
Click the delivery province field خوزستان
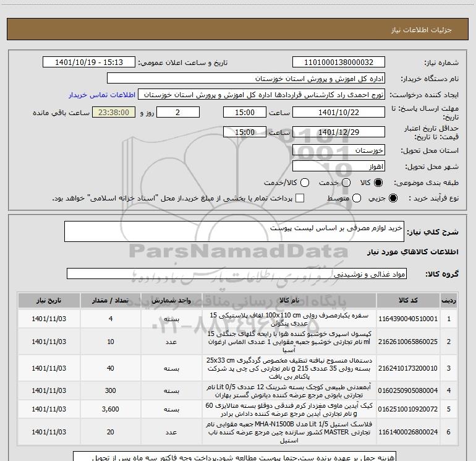(339, 150)
